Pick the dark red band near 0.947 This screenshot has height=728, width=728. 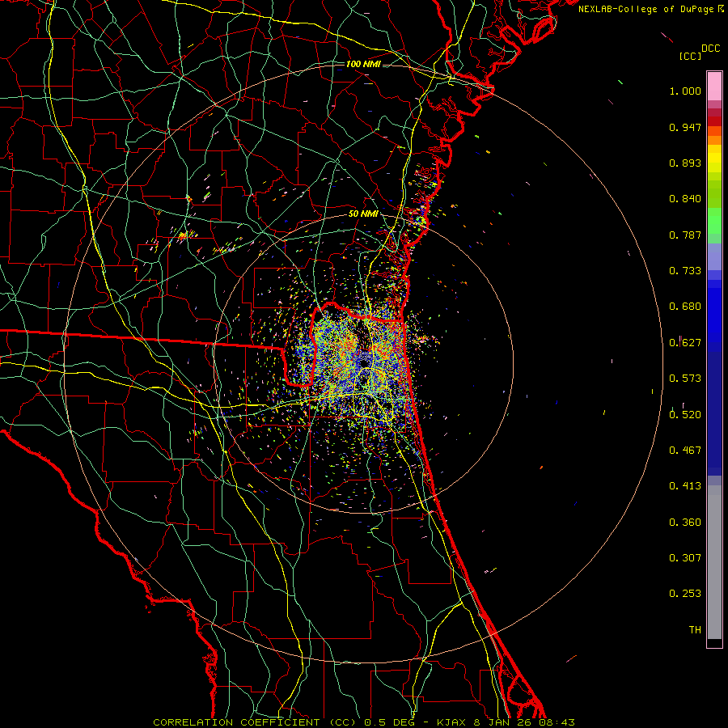coord(714,121)
